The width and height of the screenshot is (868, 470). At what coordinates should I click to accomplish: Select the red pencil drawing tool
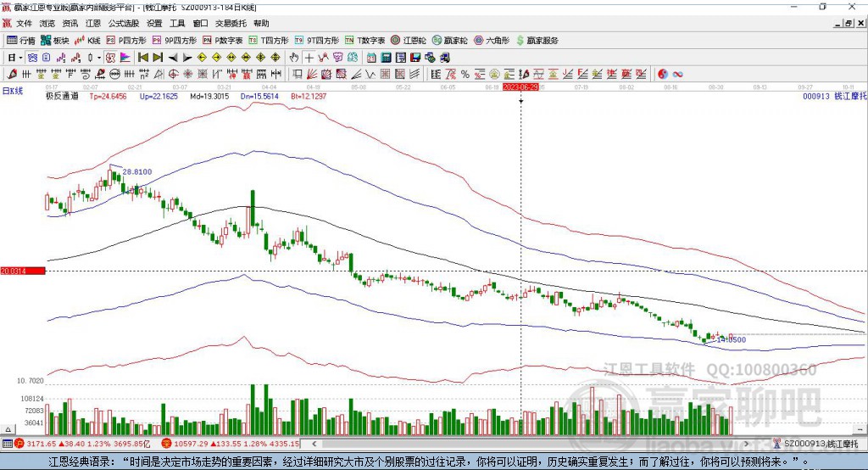[12, 74]
